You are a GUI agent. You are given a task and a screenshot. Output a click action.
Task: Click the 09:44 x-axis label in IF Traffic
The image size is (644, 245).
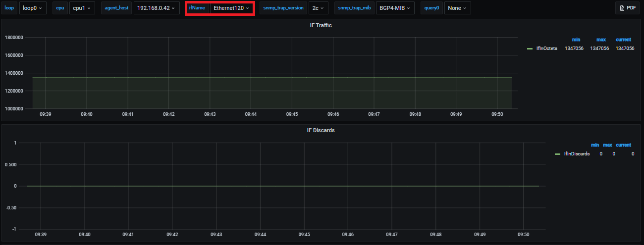(x=251, y=114)
